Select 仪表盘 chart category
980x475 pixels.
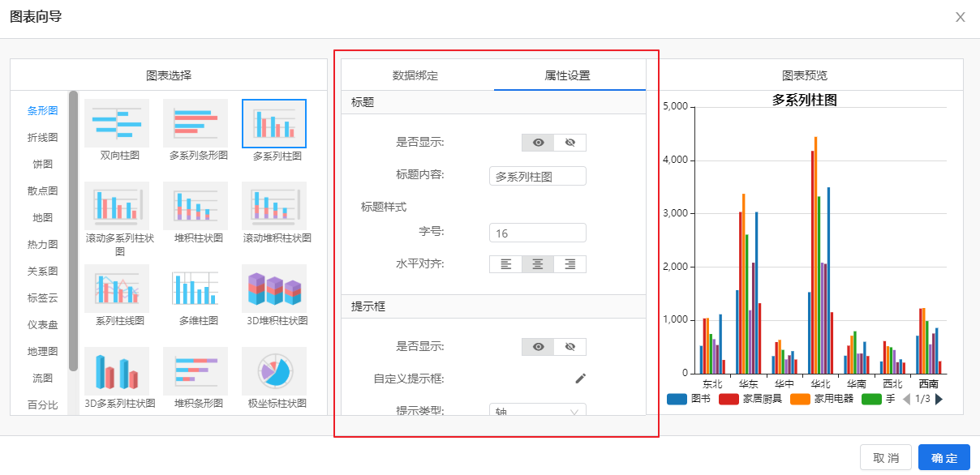(x=42, y=324)
